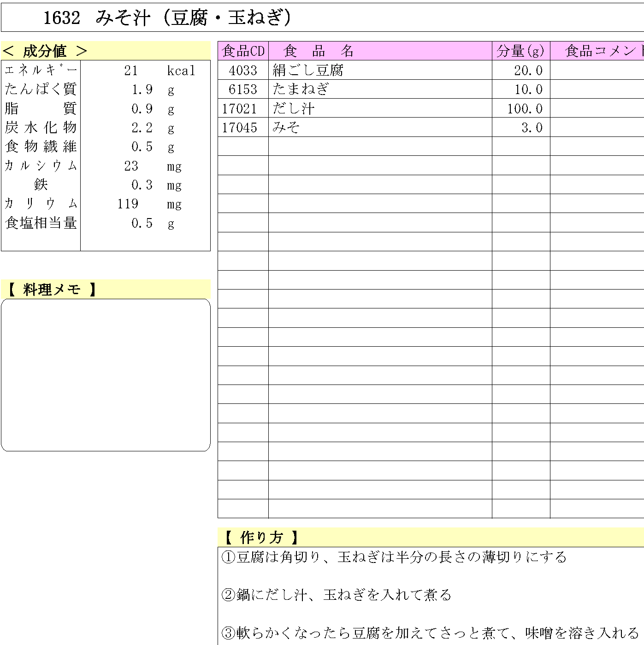Click the みそ ingredient name cell
Image resolution: width=644 pixels, height=645 pixels.
[x=287, y=128]
